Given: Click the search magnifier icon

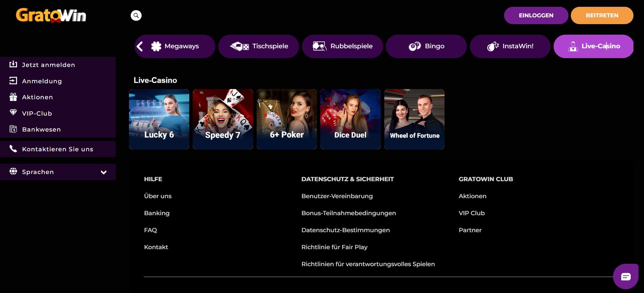Looking at the screenshot, I should (x=136, y=15).
